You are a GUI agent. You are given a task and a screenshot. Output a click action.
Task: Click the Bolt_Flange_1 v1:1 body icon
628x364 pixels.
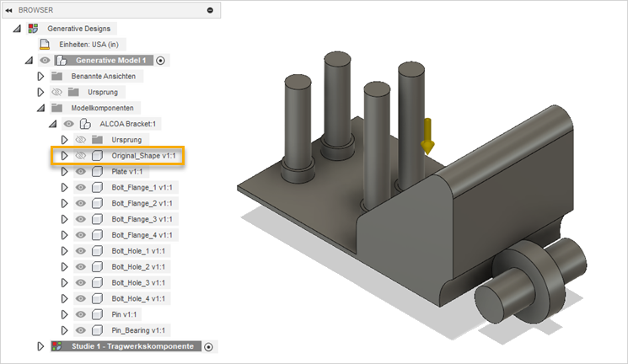97,187
